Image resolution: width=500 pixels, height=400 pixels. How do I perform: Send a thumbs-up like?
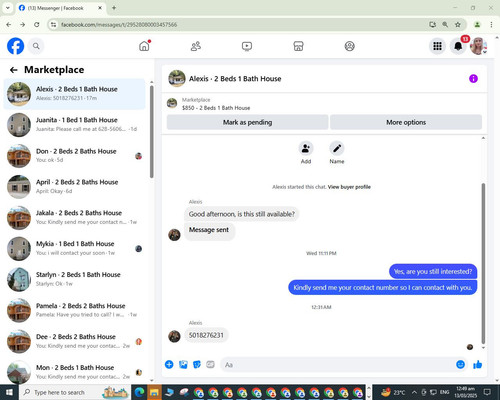[477, 364]
